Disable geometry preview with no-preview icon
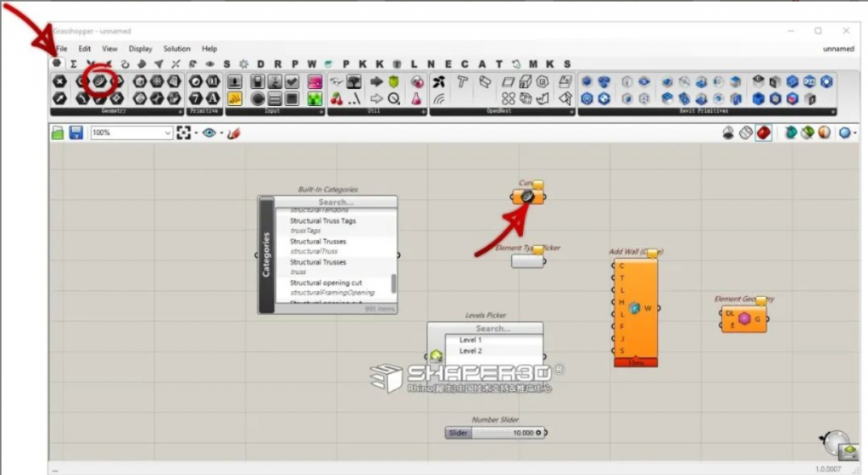Viewport: 868px width, 475px height. pyautogui.click(x=728, y=133)
